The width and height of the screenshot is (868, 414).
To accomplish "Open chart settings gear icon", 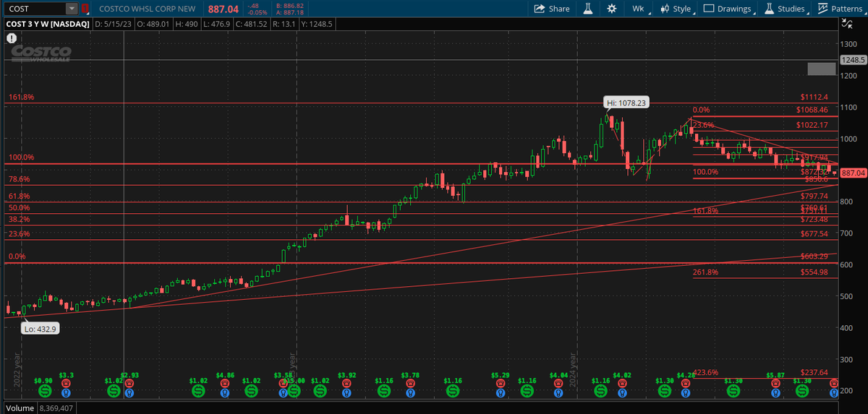I will coord(611,9).
